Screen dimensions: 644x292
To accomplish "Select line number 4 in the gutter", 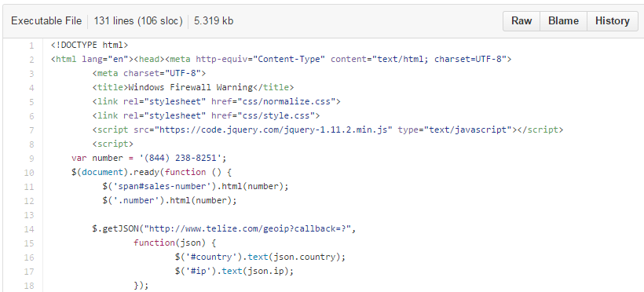I will point(31,87).
